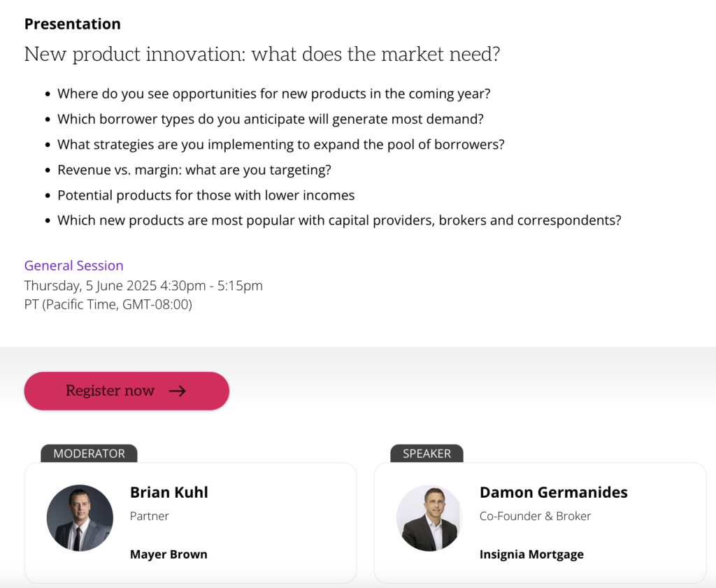
Task: Click the Register now button
Action: 127,391
